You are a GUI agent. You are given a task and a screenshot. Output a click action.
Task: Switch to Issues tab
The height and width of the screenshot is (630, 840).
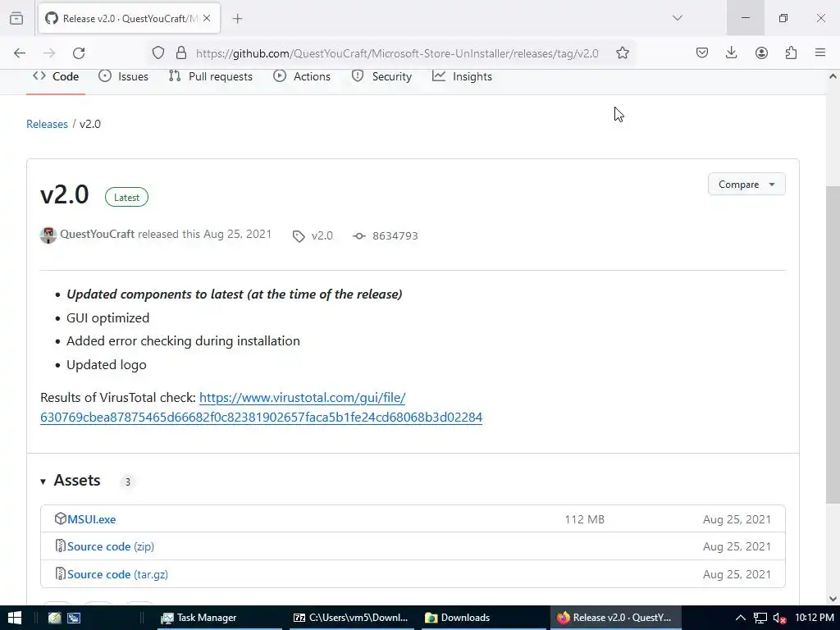[124, 76]
